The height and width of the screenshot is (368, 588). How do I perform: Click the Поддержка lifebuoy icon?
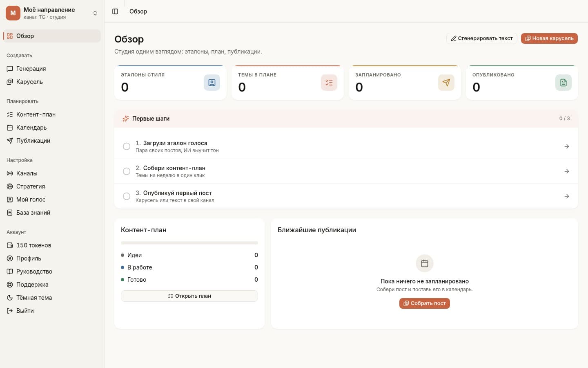click(10, 285)
